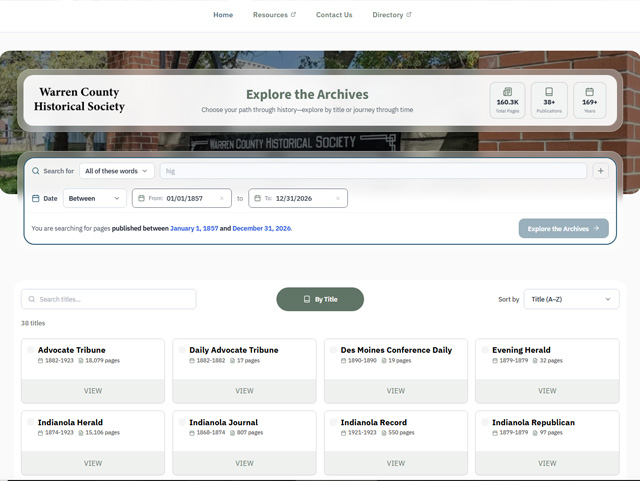This screenshot has width=640, height=481.
Task: View the Indianola Herald publication
Action: pos(93,463)
